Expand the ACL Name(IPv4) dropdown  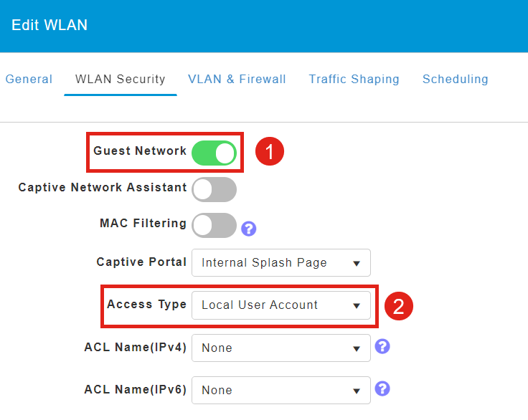[281, 348]
